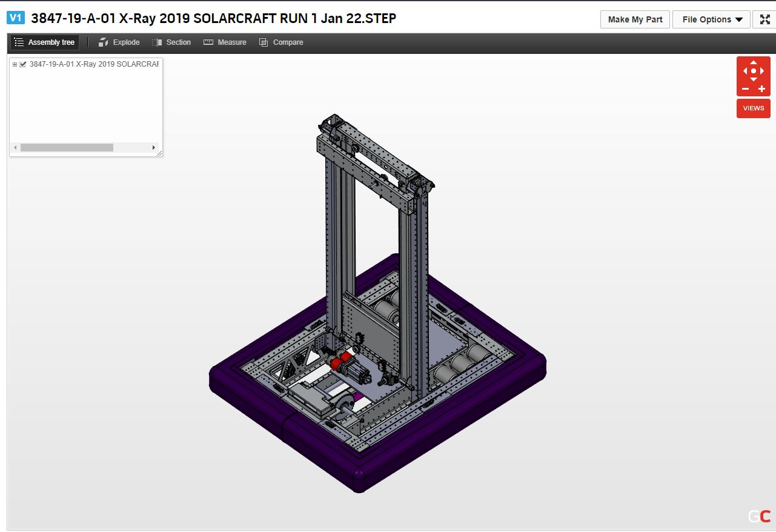Pan view up with the up arrow

[754, 62]
